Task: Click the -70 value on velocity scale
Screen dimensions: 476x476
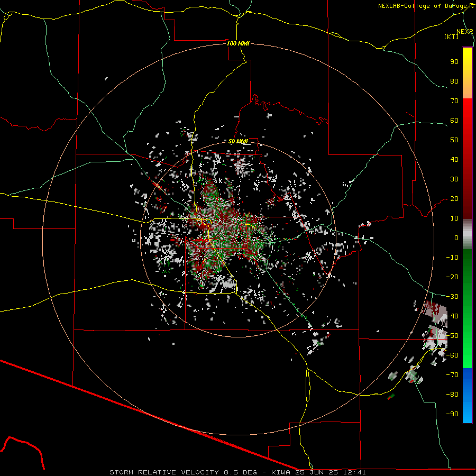Action: tap(452, 375)
